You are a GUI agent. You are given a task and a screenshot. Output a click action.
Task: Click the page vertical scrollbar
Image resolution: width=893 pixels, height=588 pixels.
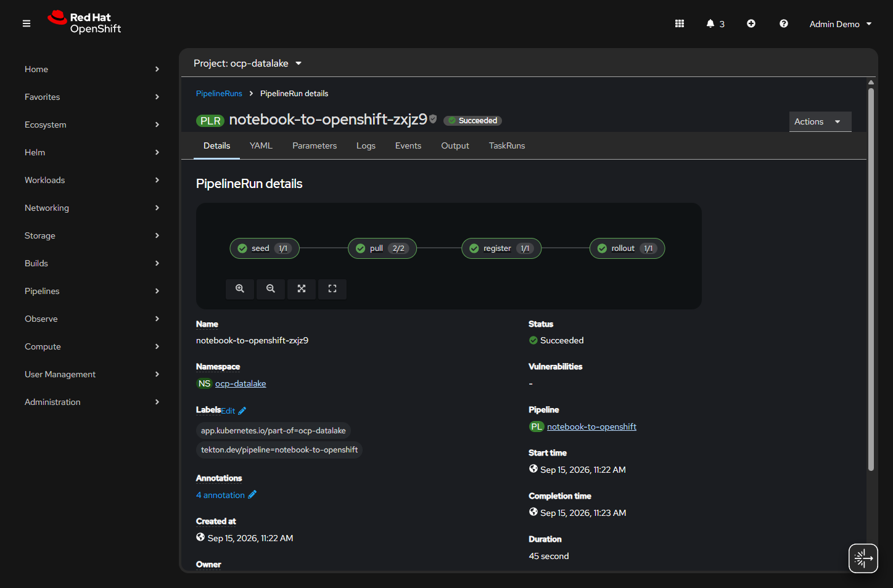pos(871,279)
